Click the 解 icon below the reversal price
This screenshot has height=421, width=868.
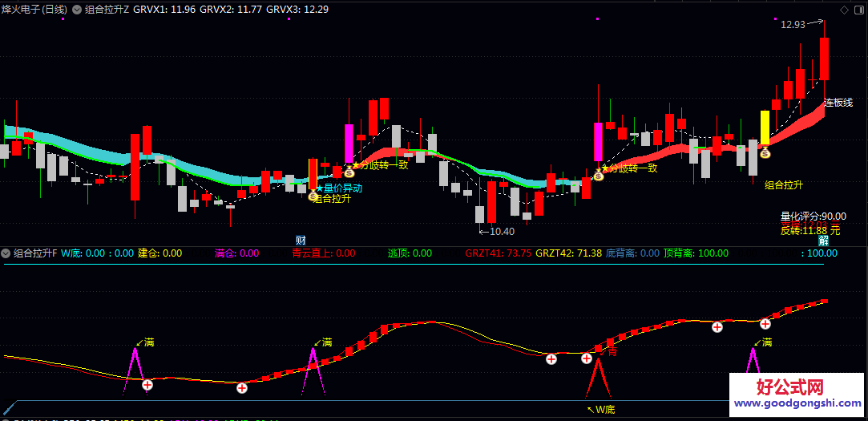(x=823, y=241)
